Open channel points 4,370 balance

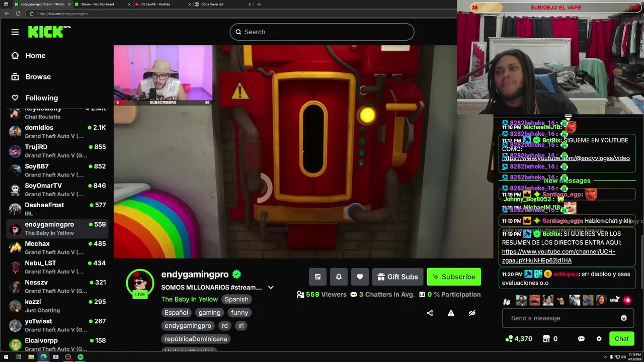(x=519, y=339)
